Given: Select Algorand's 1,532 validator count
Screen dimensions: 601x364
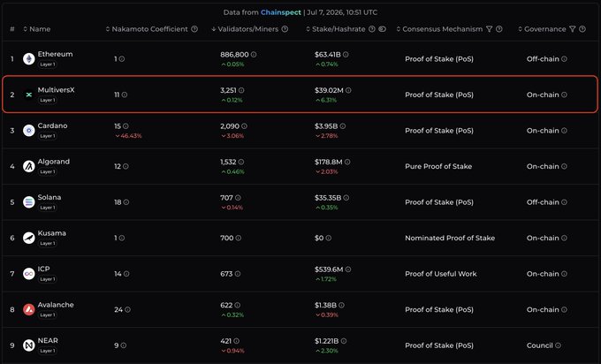Looking at the screenshot, I should (x=228, y=162).
